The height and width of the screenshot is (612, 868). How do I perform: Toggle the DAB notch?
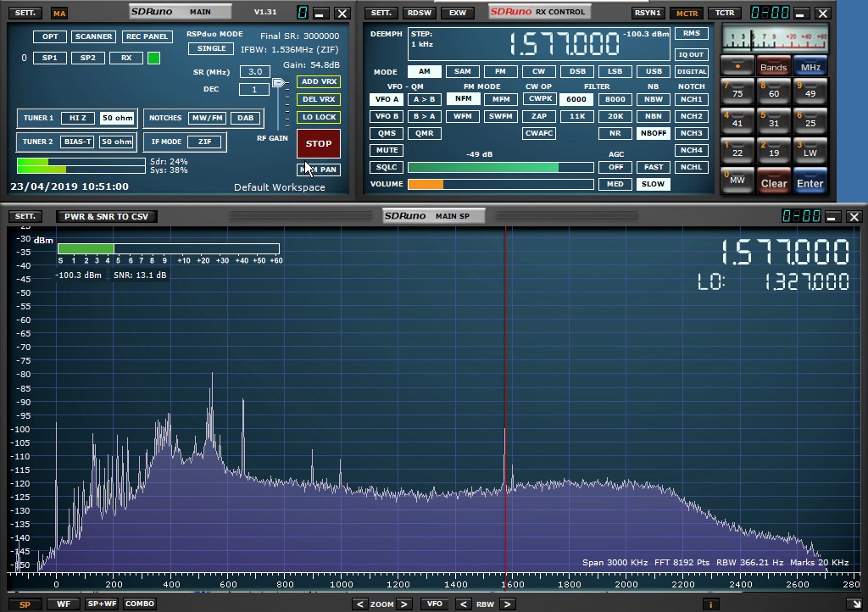pos(245,118)
